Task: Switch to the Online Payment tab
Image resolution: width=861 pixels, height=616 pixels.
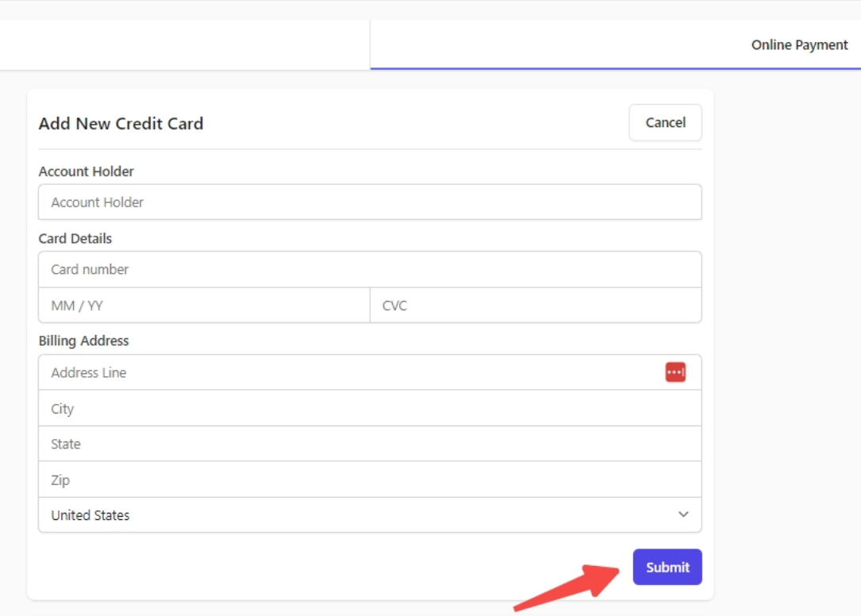Action: point(799,45)
